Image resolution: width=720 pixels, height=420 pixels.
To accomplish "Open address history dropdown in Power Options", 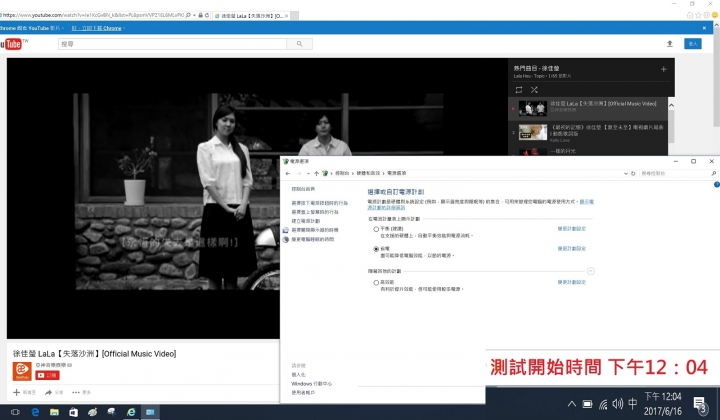I will click(625, 174).
